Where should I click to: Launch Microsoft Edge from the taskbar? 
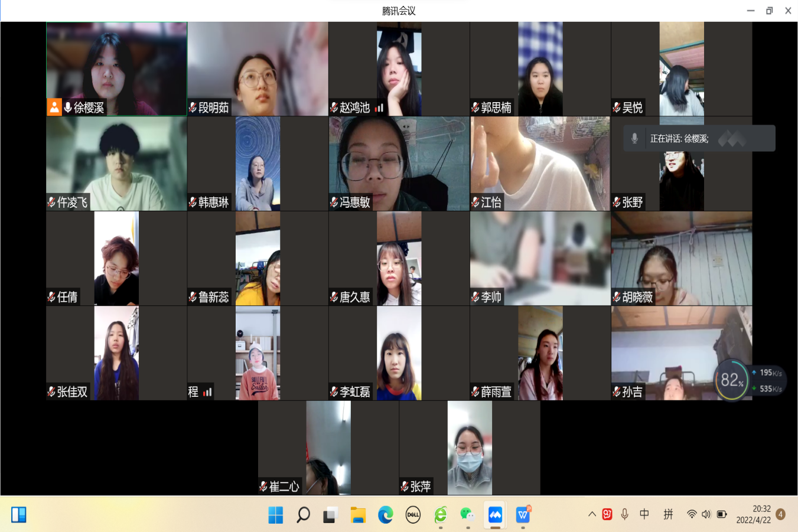[386, 515]
